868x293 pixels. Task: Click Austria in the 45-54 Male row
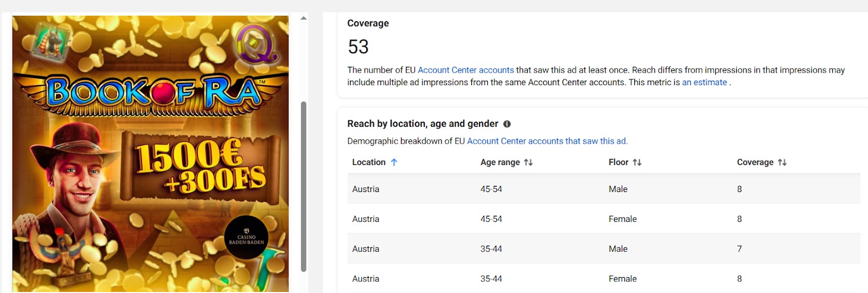[366, 189]
